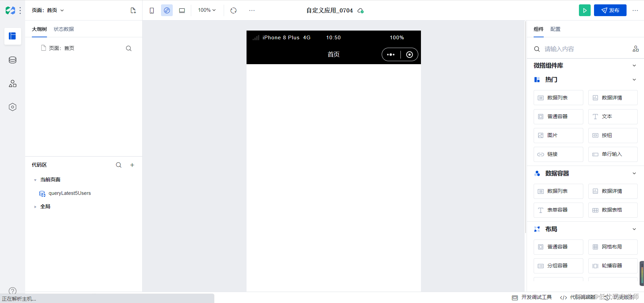644x303 pixels.
Task: Switch to the 状态数据 tab
Action: tap(64, 29)
